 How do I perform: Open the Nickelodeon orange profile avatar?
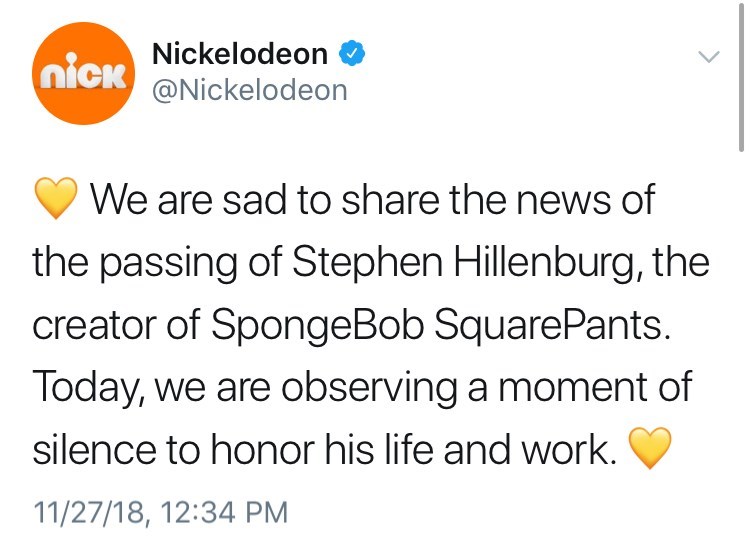coord(83,72)
